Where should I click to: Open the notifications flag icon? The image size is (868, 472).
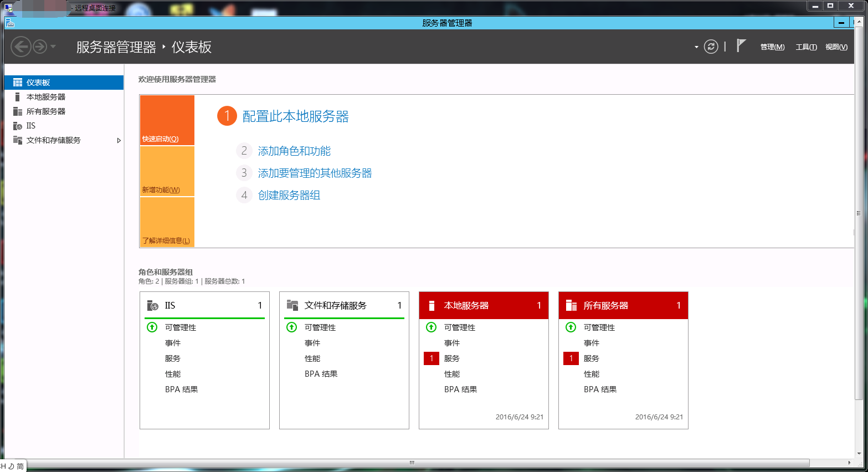741,45
